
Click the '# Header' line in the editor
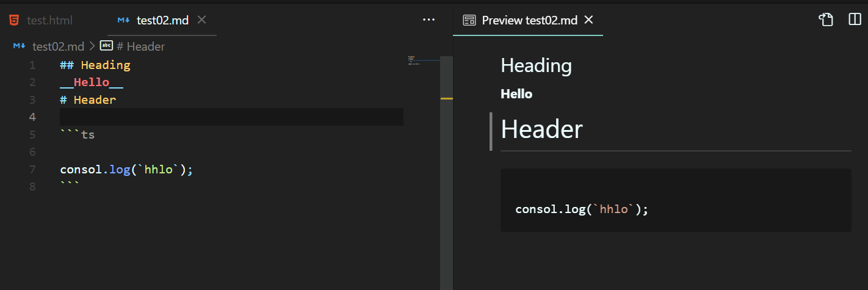point(88,100)
